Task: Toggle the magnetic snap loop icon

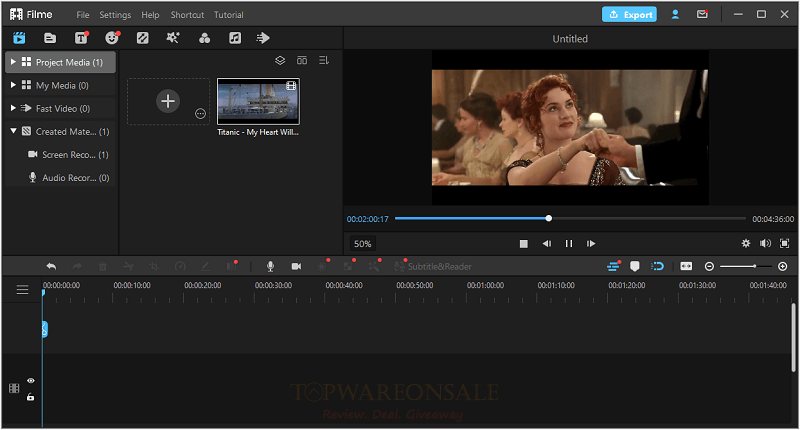Action: (658, 266)
